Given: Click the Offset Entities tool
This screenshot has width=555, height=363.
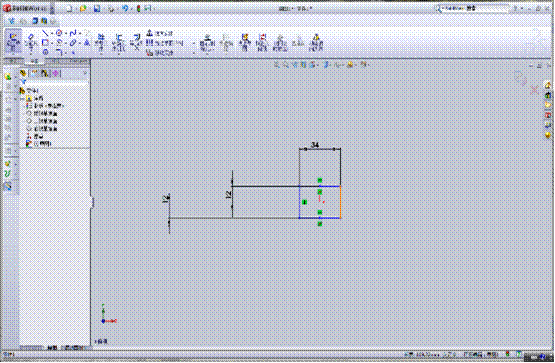Looking at the screenshot, I should 136,42.
